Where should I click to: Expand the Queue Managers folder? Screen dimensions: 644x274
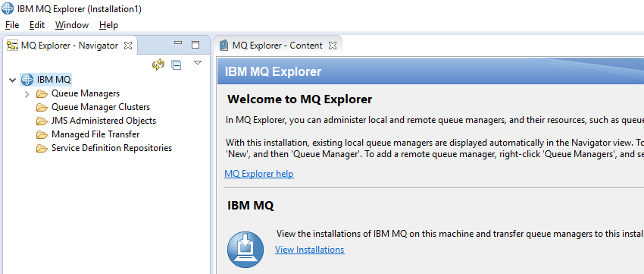pyautogui.click(x=27, y=94)
